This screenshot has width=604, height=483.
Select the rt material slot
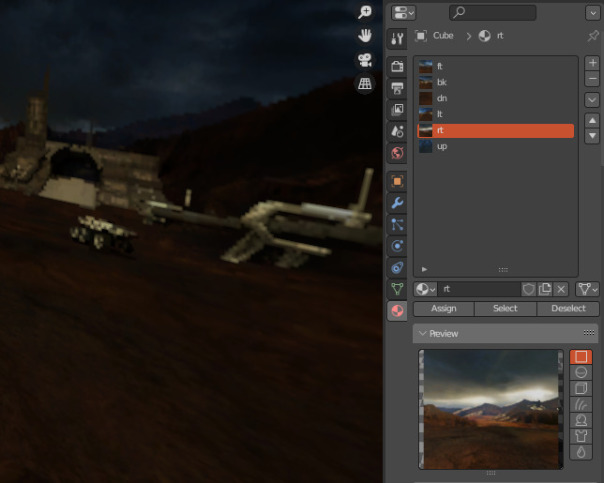pos(496,131)
